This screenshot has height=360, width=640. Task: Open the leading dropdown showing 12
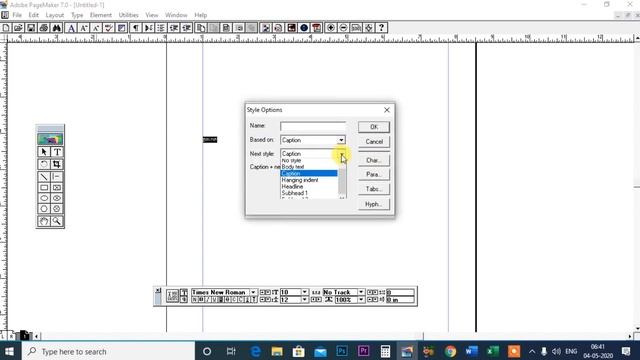coord(304,300)
